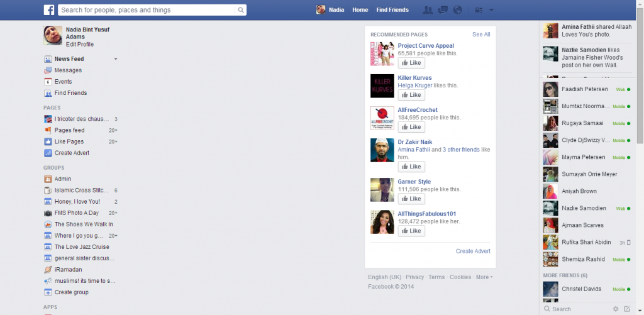644x315 pixels.
Task: Click The Shoes We Walk In icon
Action: point(48,224)
